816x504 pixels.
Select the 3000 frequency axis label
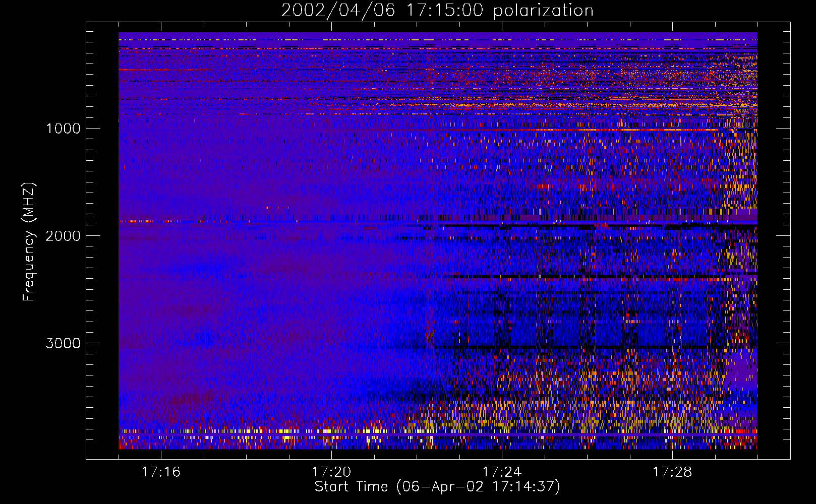point(63,343)
